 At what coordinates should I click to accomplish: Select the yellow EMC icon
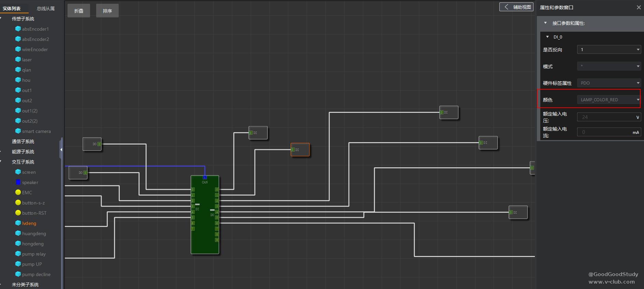coord(18,193)
